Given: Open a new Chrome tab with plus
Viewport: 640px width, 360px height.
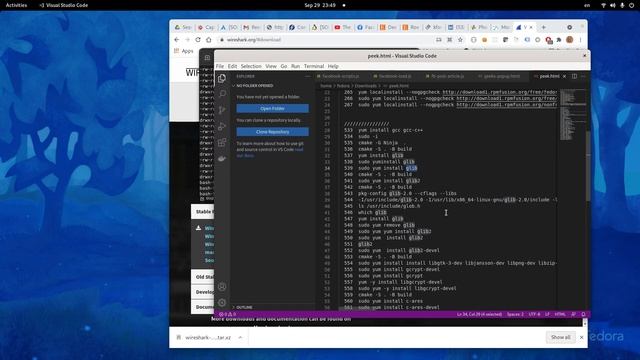Looking at the screenshot, I should (x=543, y=27).
